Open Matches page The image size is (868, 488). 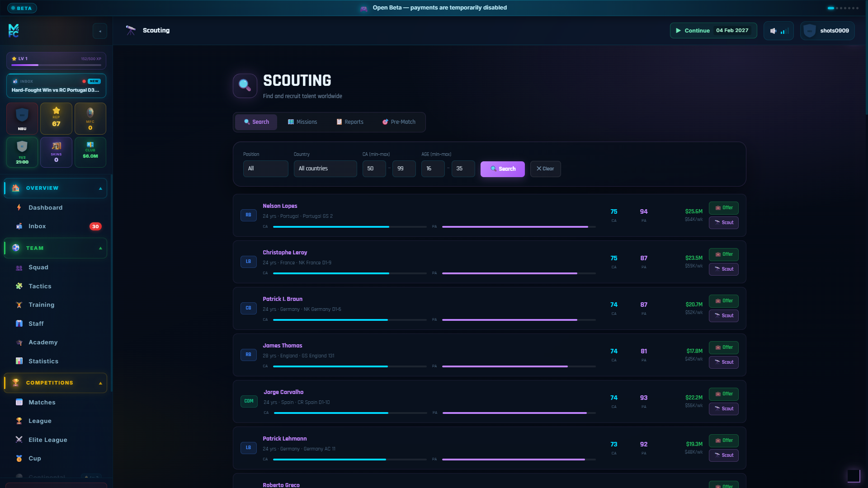[55, 403]
